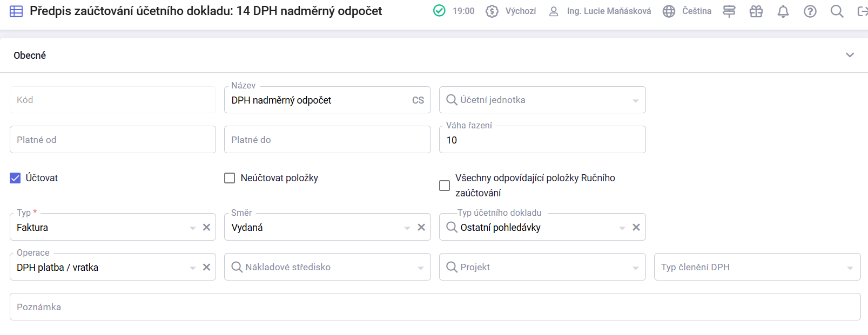The width and height of the screenshot is (868, 335).
Task: Click the search magnifier icon in header
Action: [x=837, y=11]
